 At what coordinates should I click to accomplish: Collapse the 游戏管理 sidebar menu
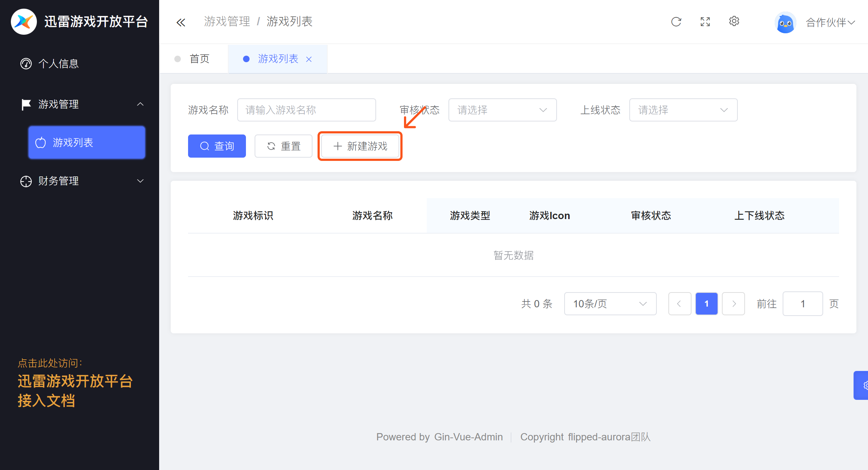[x=80, y=104]
